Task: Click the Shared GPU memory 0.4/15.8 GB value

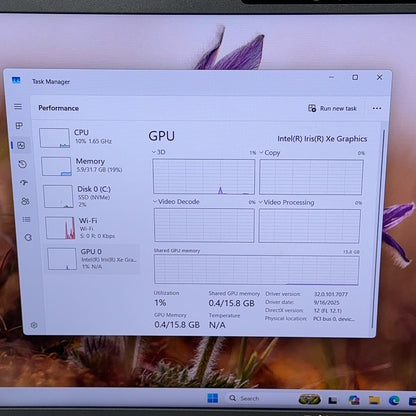Action: pyautogui.click(x=231, y=303)
